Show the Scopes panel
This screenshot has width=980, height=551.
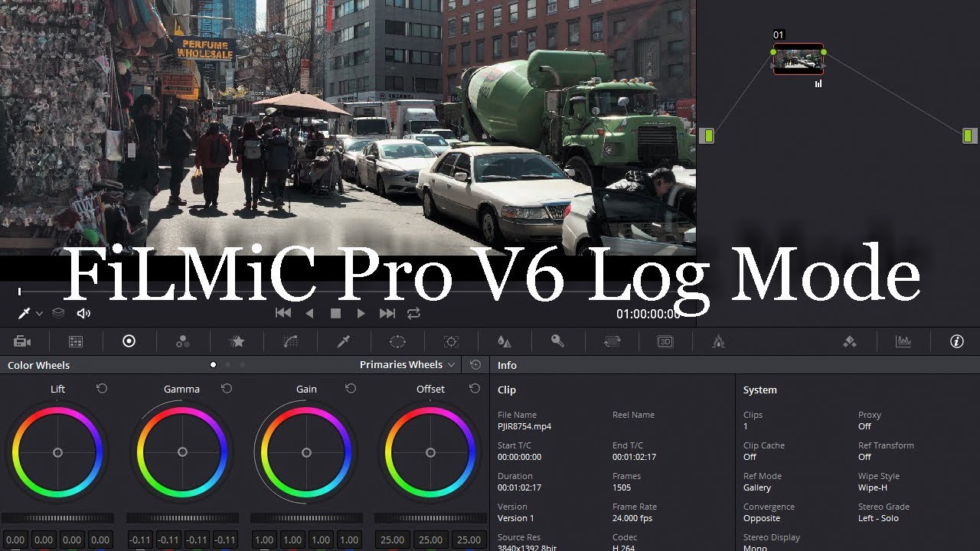tap(903, 341)
